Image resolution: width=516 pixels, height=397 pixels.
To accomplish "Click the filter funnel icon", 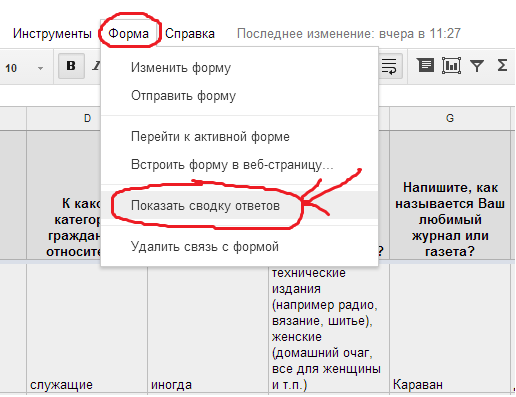I will point(477,65).
